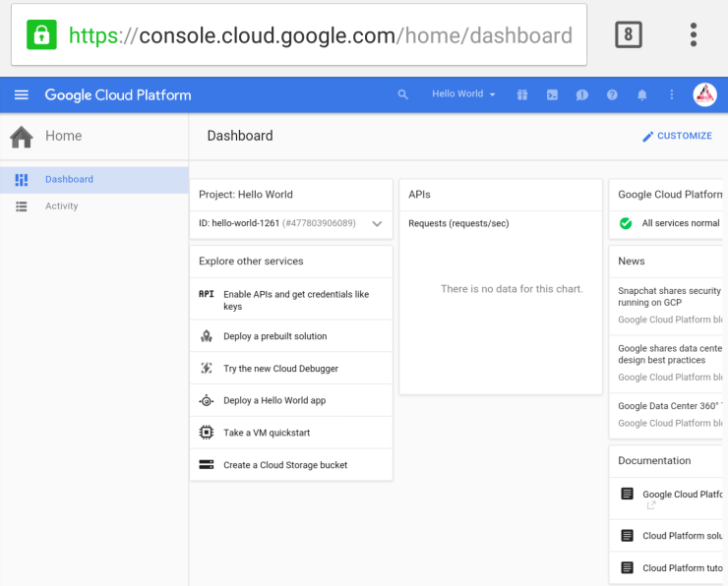Open the user account avatar

click(704, 95)
